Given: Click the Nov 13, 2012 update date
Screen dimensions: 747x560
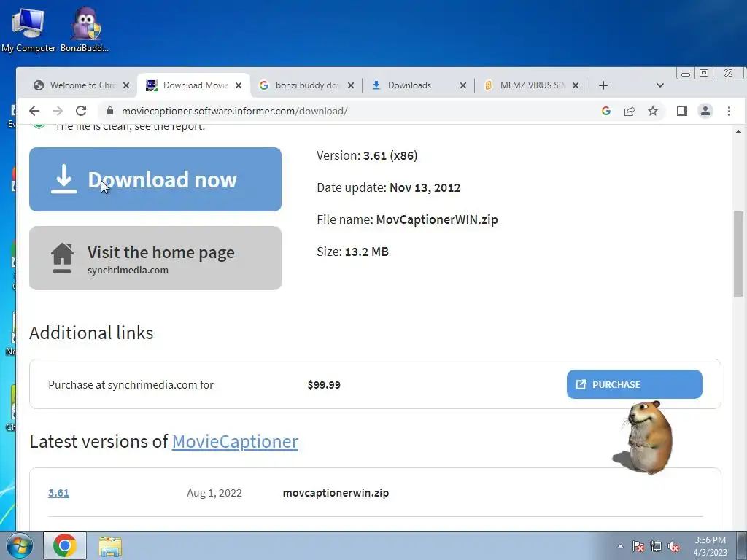Looking at the screenshot, I should [425, 187].
